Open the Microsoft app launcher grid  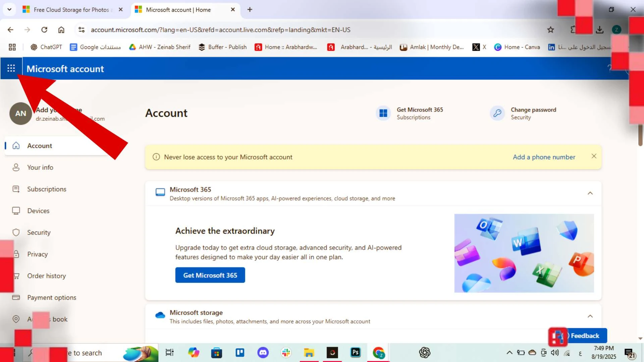[11, 68]
